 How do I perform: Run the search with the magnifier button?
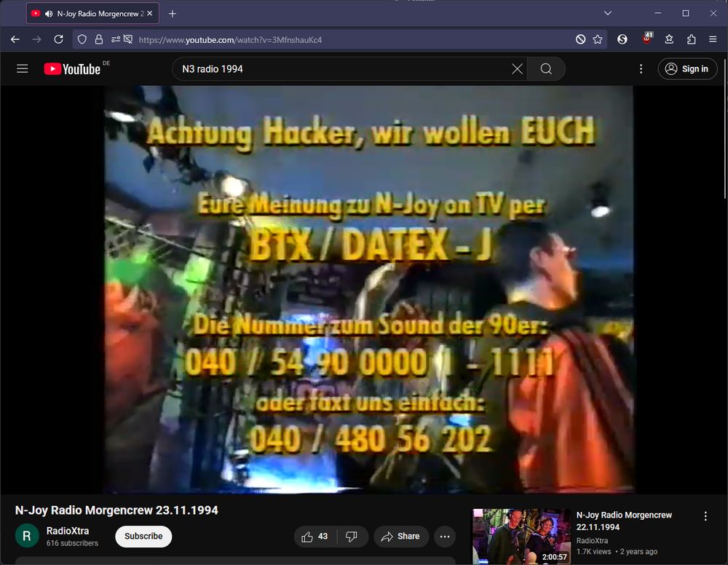pyautogui.click(x=547, y=68)
